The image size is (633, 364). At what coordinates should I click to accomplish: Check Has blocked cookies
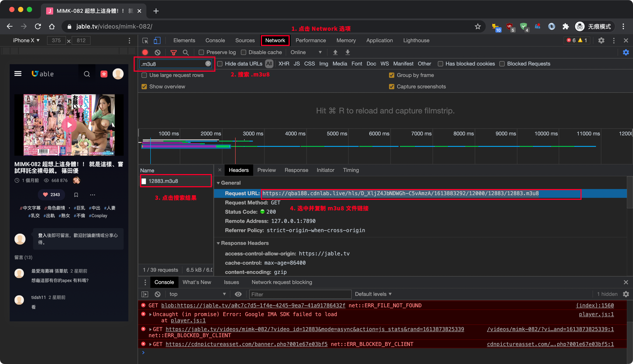pos(441,64)
